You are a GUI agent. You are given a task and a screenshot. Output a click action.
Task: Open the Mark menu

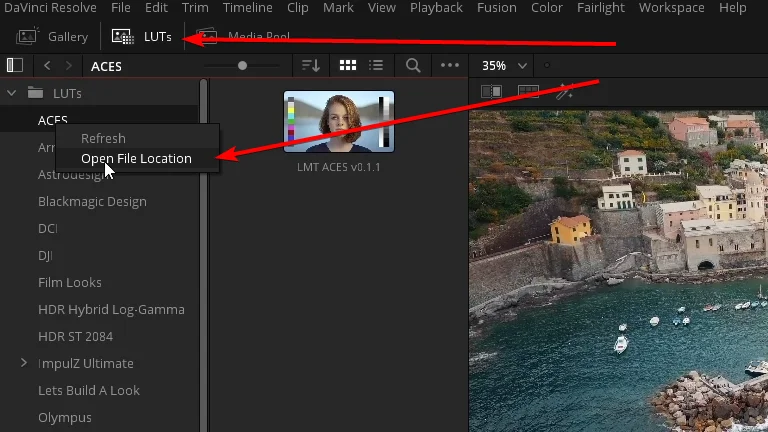click(338, 8)
